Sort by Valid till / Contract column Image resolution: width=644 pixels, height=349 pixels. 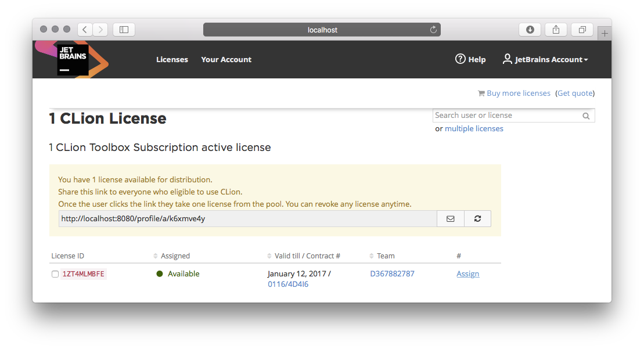pyautogui.click(x=307, y=256)
